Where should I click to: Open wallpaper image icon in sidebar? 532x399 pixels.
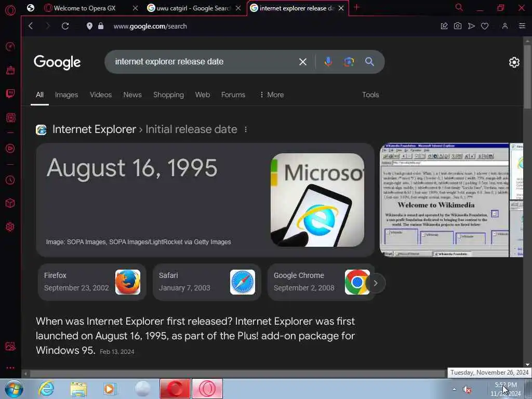tap(10, 347)
